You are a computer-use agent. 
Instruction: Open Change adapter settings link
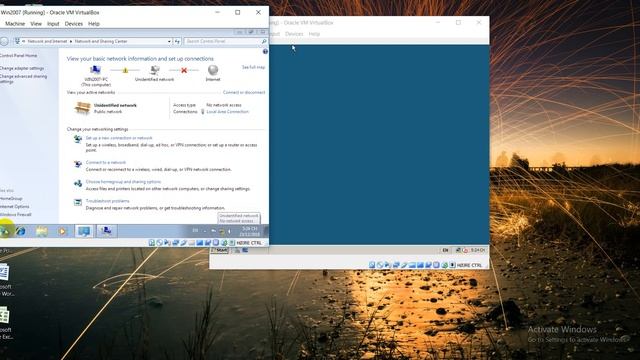(22, 68)
